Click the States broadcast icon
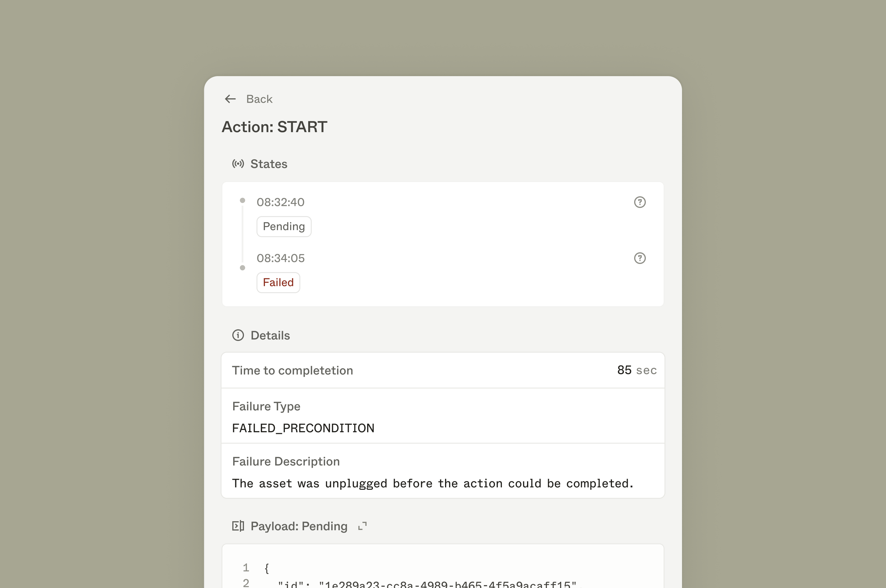 click(x=238, y=164)
